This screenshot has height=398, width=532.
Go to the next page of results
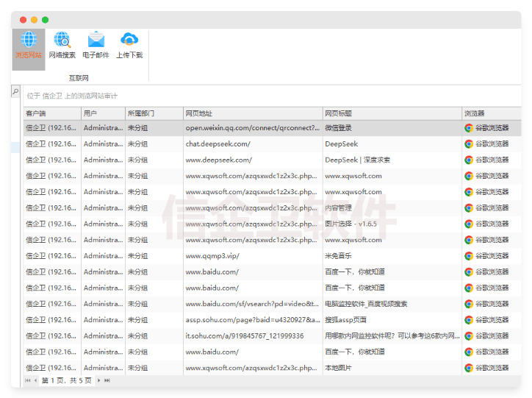pos(98,380)
